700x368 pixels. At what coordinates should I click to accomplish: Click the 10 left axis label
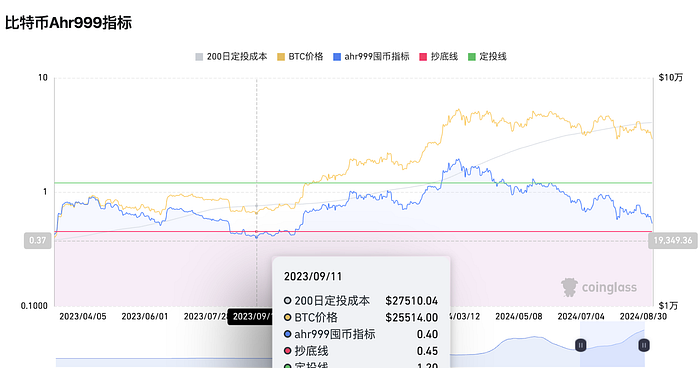coord(42,78)
